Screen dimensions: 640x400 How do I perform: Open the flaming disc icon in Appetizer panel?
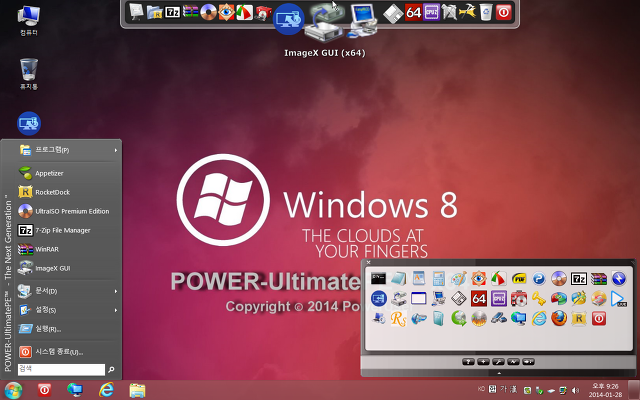[479, 318]
